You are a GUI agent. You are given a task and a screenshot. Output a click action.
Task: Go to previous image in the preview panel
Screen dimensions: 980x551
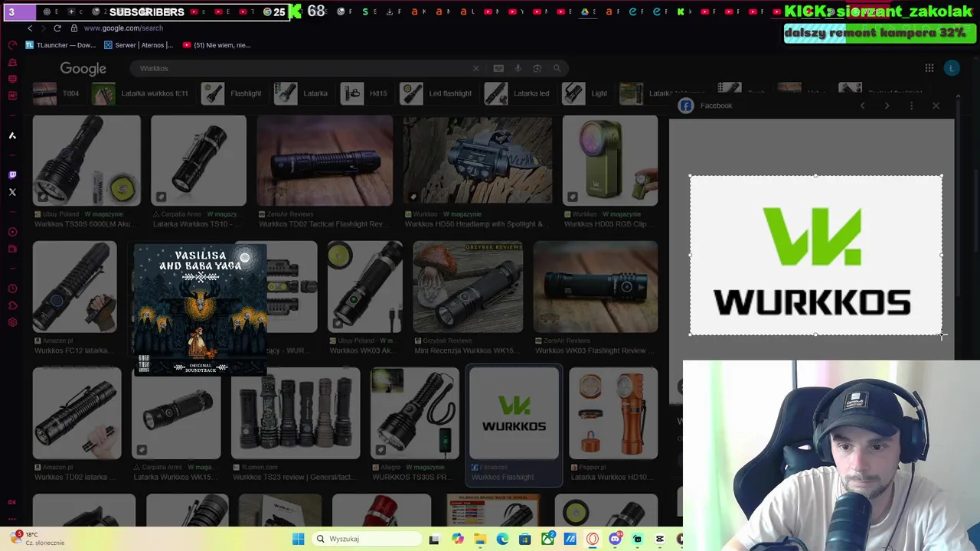click(x=862, y=106)
